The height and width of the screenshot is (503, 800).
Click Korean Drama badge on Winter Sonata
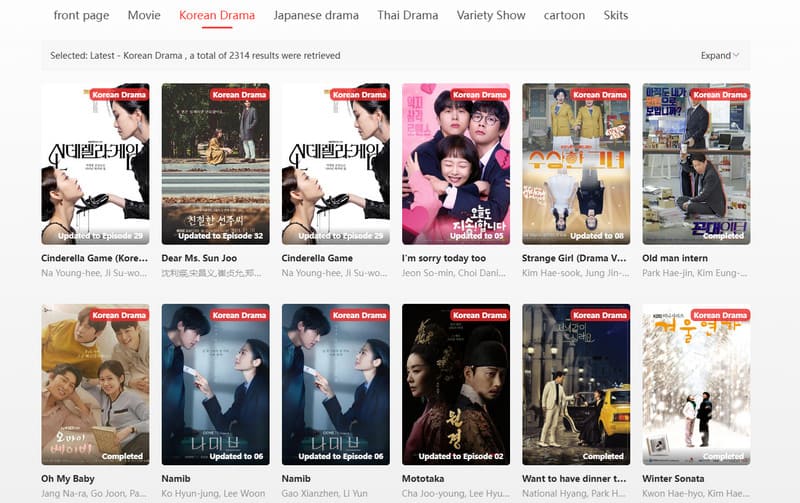(720, 315)
